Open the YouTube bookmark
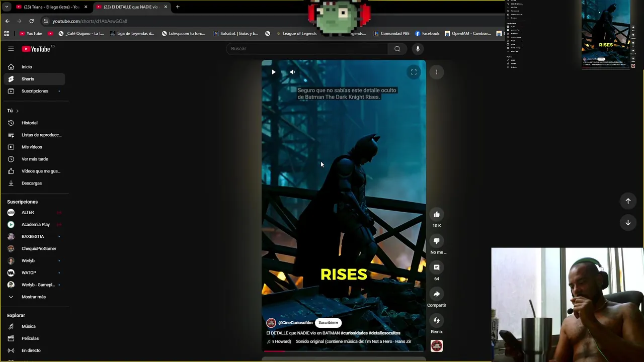 pos(31,34)
